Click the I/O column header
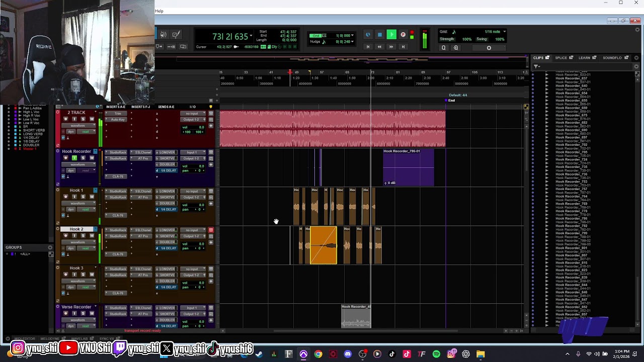Viewport: 644px width, 362px height. 192,107
